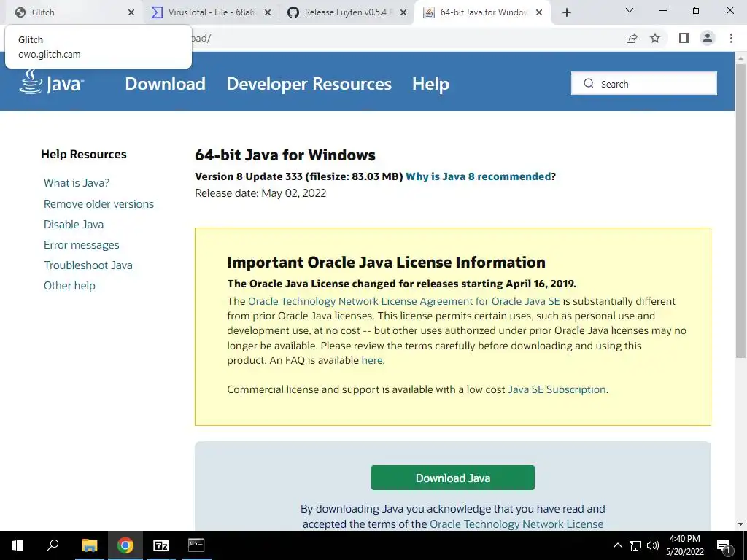This screenshot has width=747, height=560.
Task: Click the magnifier icon in Search box
Action: [589, 83]
